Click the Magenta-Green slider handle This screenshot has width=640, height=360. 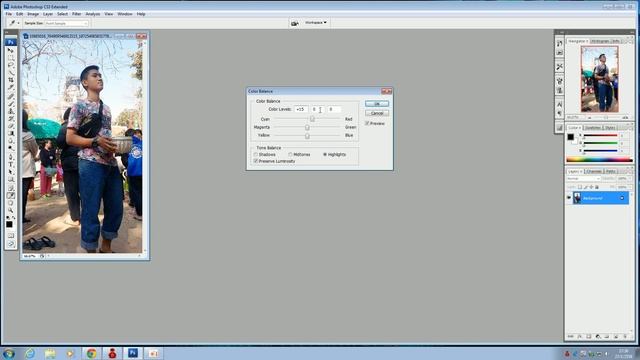(x=307, y=127)
